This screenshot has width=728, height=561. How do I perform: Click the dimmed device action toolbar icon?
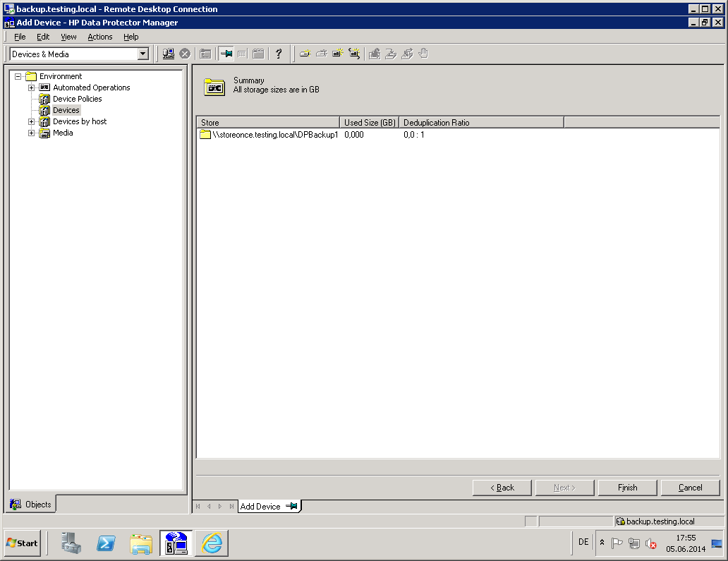pos(321,54)
